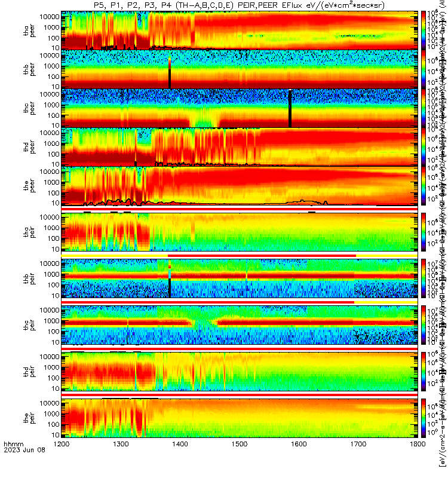
Task: Click the 1400 time tick label
Action: coord(180,444)
